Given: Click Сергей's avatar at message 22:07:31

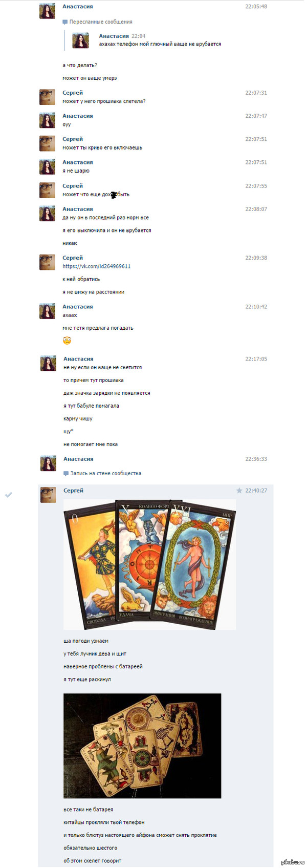Looking at the screenshot, I should 48,97.
